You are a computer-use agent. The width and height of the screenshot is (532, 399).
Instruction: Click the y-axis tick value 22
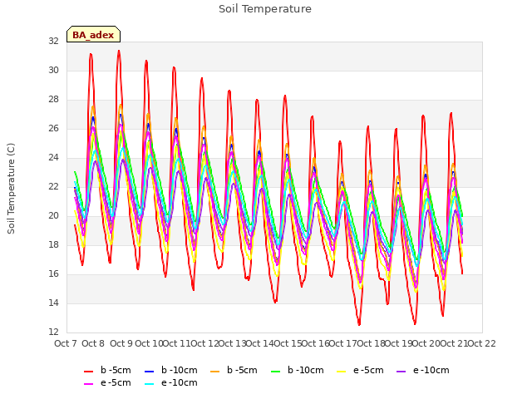pyautogui.click(x=53, y=186)
